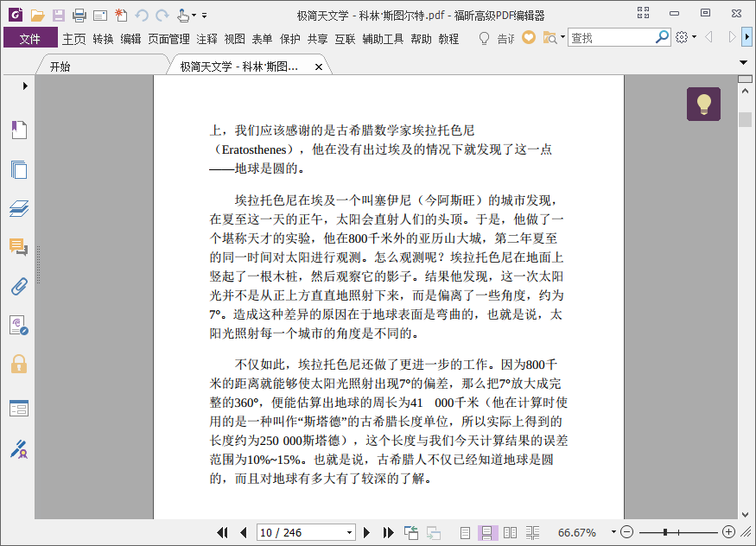The height and width of the screenshot is (546, 756).
Task: Switch to single page view
Action: (x=465, y=532)
